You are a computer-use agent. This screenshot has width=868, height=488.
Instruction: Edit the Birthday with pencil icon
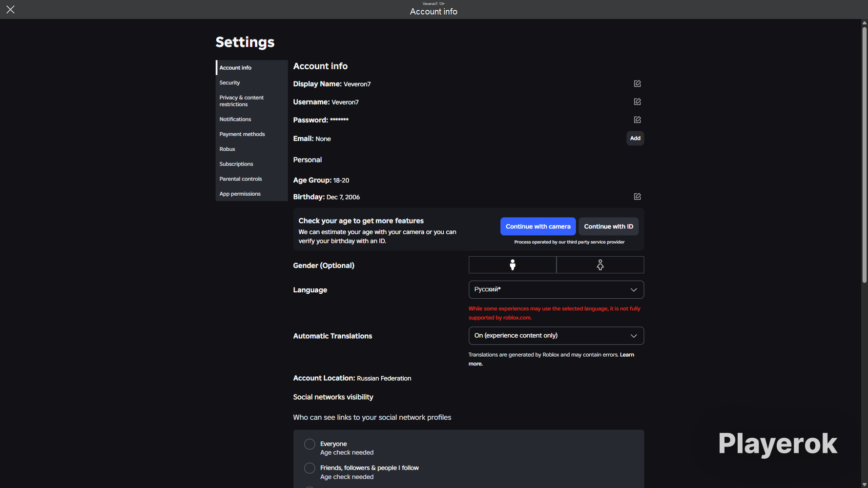[637, 197]
